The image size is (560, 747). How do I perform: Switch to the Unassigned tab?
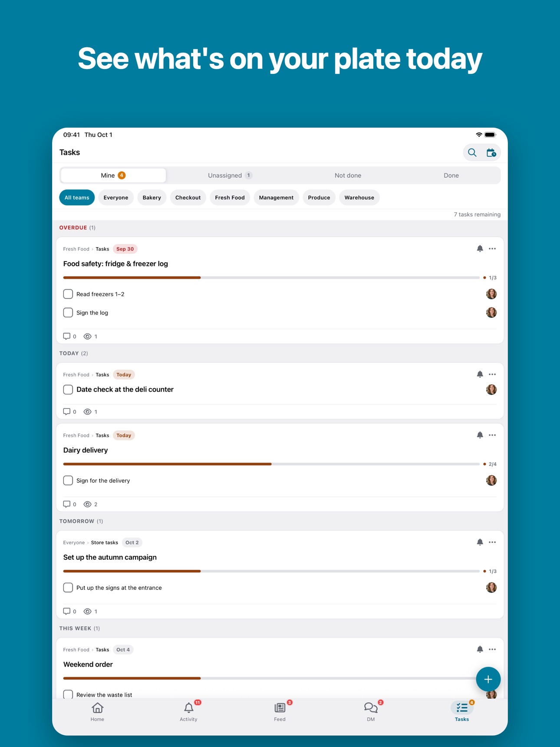[230, 175]
